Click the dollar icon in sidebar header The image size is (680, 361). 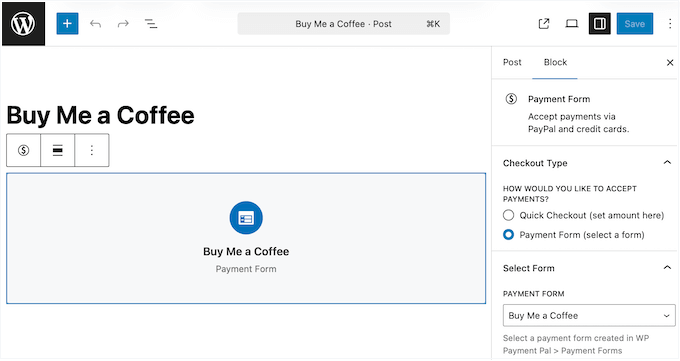point(511,99)
